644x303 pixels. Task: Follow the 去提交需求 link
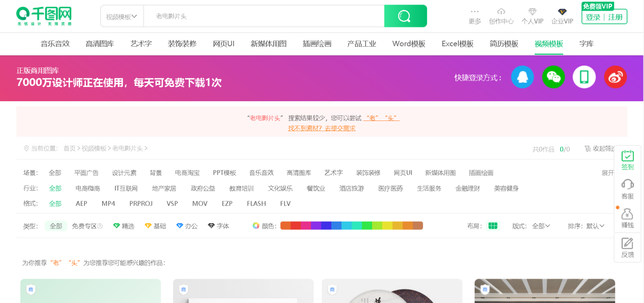pyautogui.click(x=341, y=128)
